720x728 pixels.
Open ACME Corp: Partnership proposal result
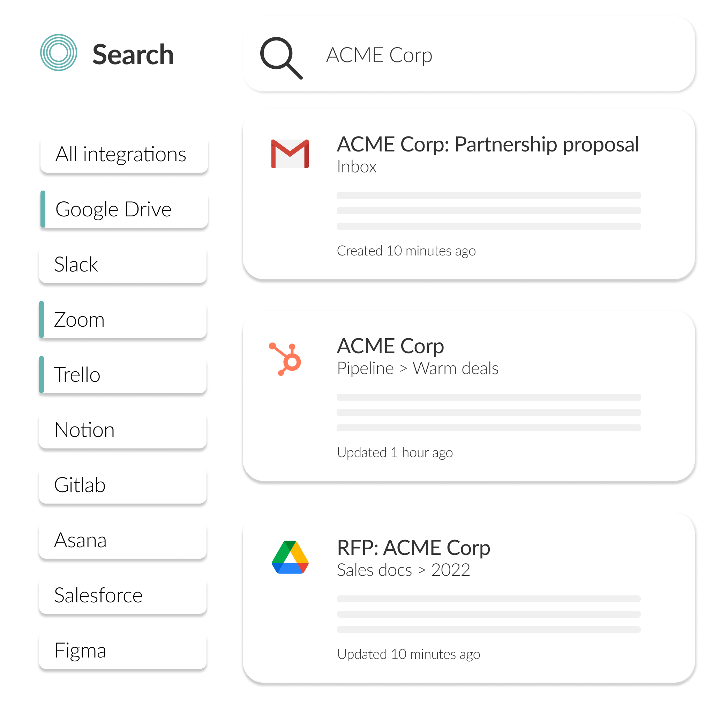pyautogui.click(x=469, y=194)
